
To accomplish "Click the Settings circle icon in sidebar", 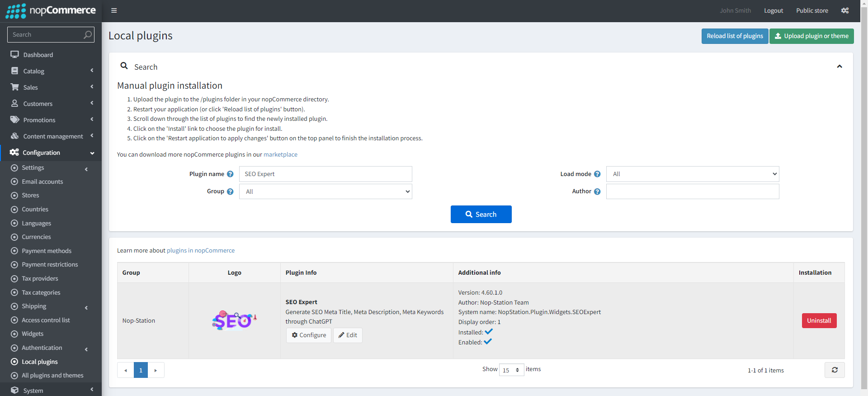I will (14, 167).
